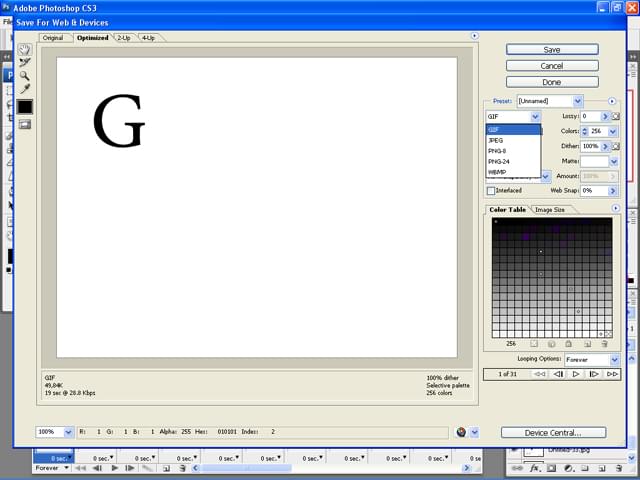Click the Web Snap 0% field

tap(594, 191)
